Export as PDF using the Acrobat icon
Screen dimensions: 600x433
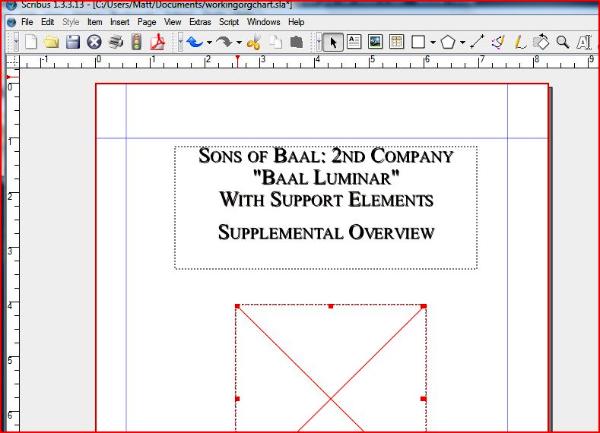158,42
